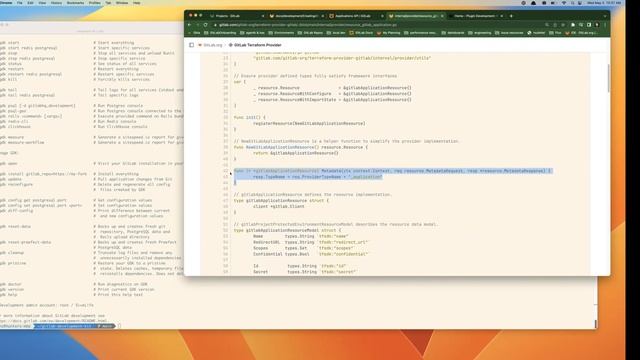The image size is (640, 360).
Task: Open the dashboards bookmark folder
Action: pos(454,33)
